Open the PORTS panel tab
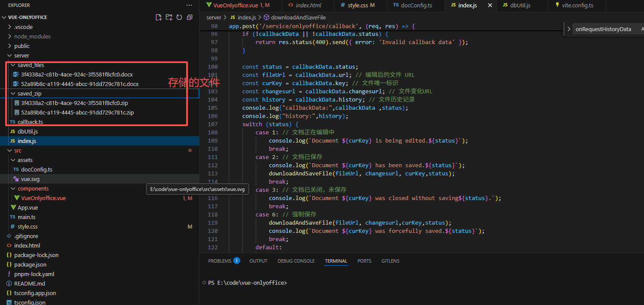 364,261
